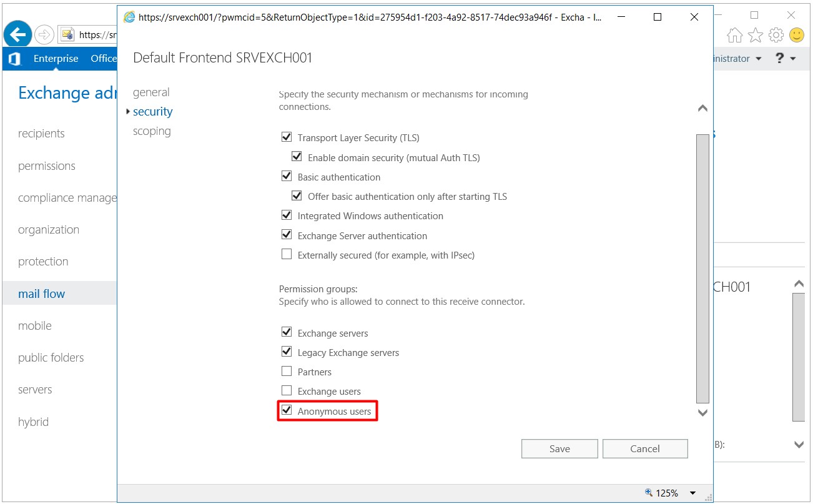Click the Save button

[x=559, y=448]
